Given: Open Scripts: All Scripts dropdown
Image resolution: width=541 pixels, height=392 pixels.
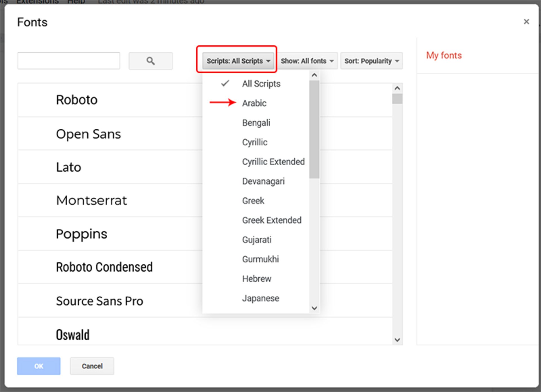Looking at the screenshot, I should (238, 61).
